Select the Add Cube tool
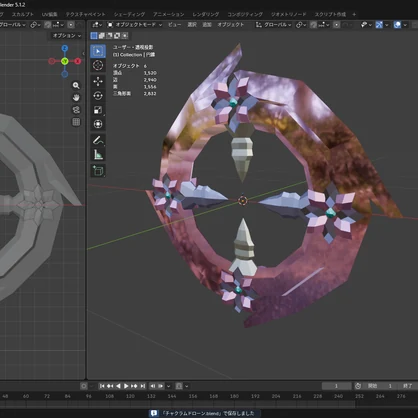 tap(98, 171)
